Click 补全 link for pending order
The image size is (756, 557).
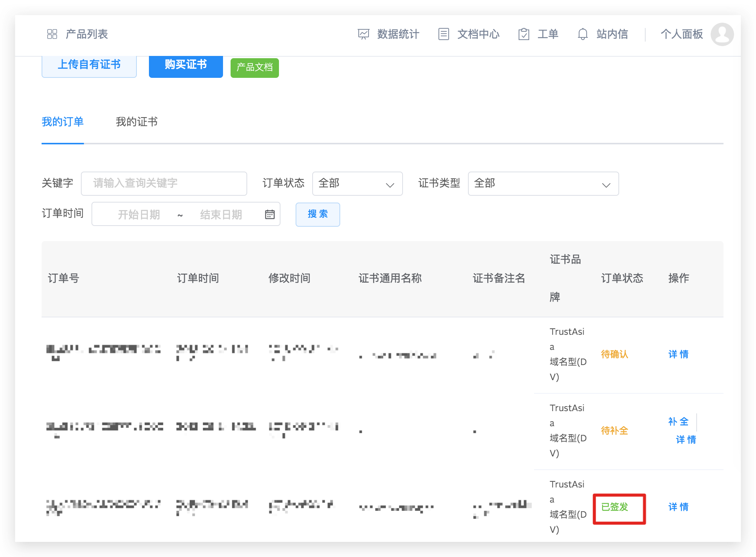[678, 421]
